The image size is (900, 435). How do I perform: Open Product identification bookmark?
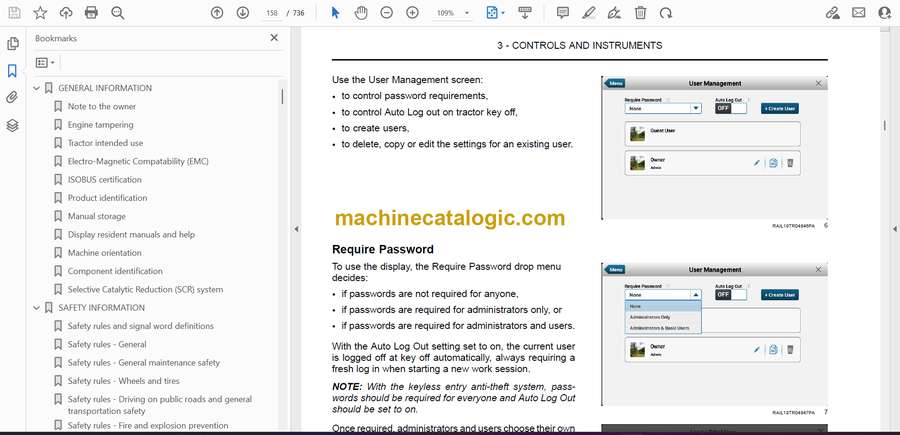point(107,198)
